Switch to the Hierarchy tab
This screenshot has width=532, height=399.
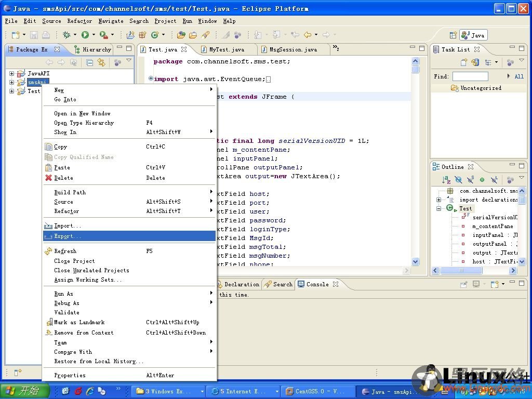pyautogui.click(x=92, y=49)
